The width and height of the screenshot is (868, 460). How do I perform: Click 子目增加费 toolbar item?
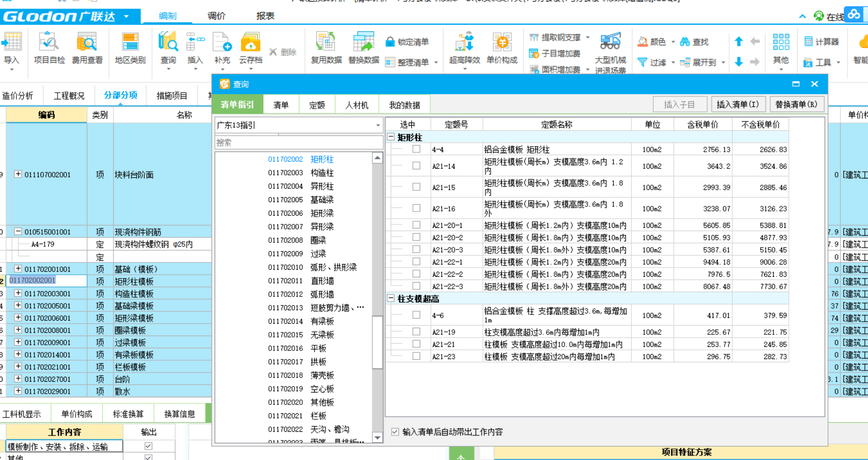click(554, 54)
